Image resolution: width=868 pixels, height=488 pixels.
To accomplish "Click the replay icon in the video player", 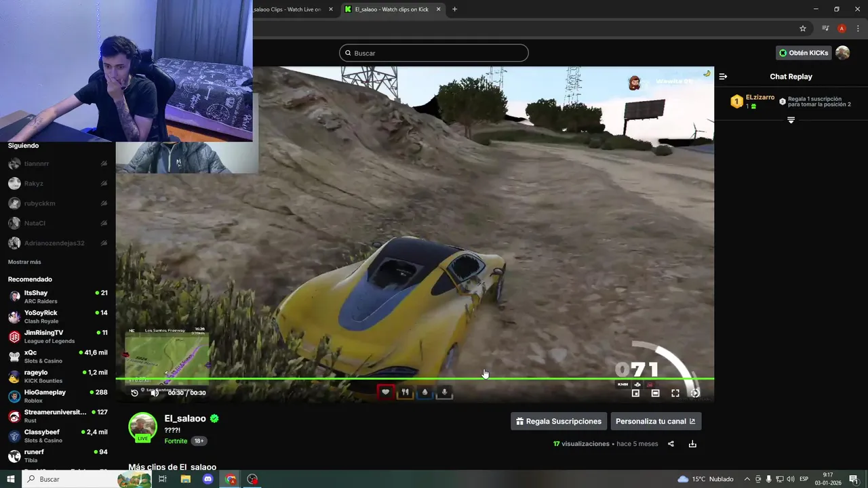I will click(134, 392).
